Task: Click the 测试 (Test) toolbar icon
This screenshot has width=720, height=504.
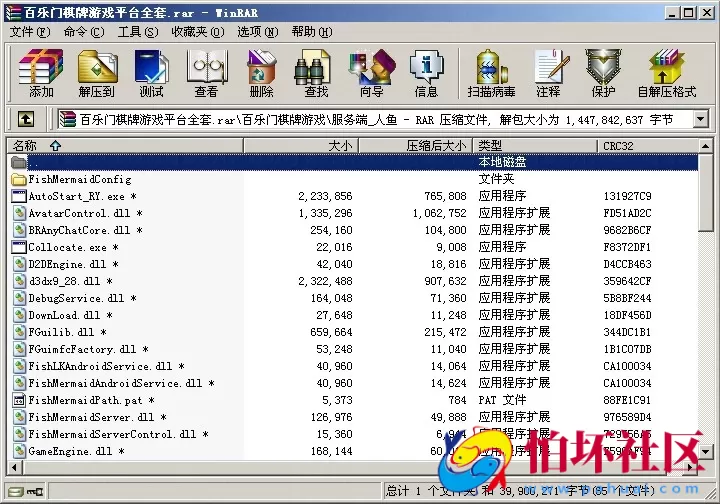Action: coord(152,73)
